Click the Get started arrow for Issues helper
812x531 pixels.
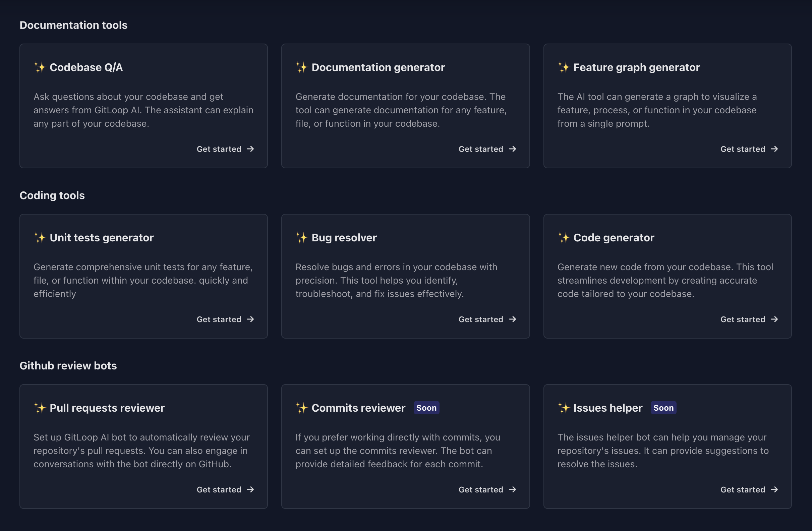click(x=774, y=489)
